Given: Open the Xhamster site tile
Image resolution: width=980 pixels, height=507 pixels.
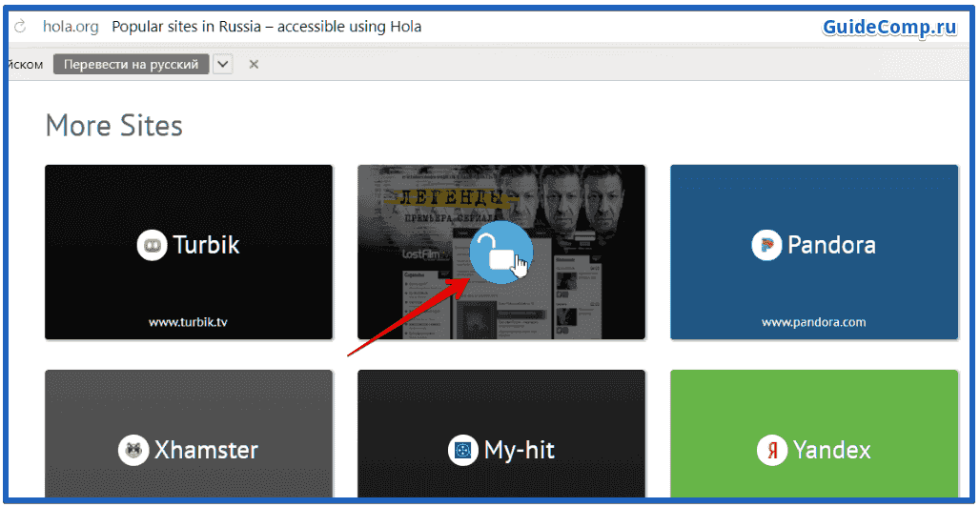Looking at the screenshot, I should tap(189, 434).
